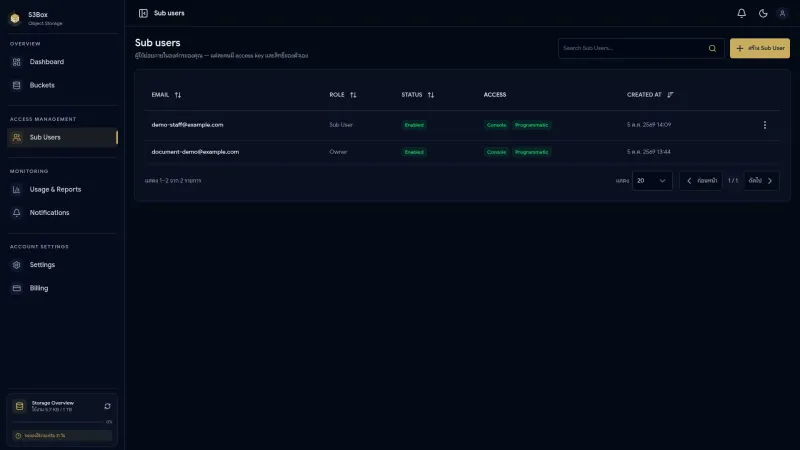
Task: Click Enabled badge for document-demo row
Action: click(414, 152)
